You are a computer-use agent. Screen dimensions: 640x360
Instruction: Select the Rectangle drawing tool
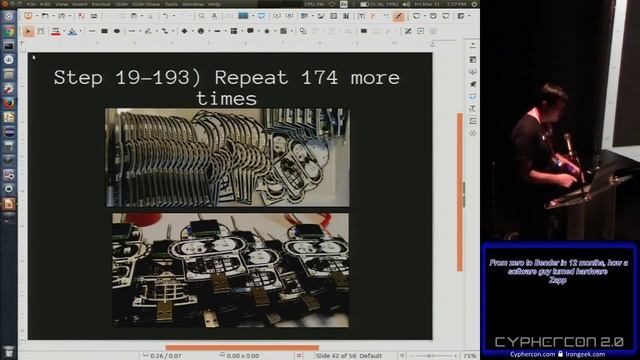(104, 31)
